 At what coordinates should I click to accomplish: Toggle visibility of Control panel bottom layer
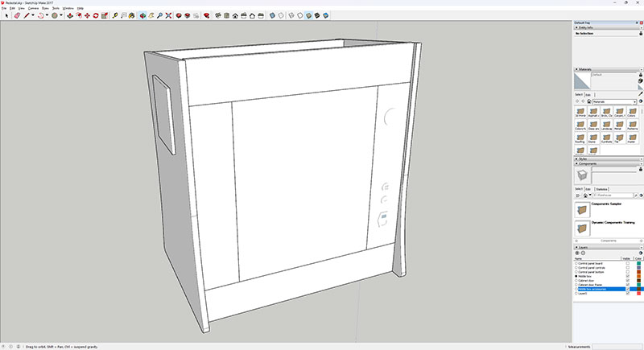tap(628, 272)
